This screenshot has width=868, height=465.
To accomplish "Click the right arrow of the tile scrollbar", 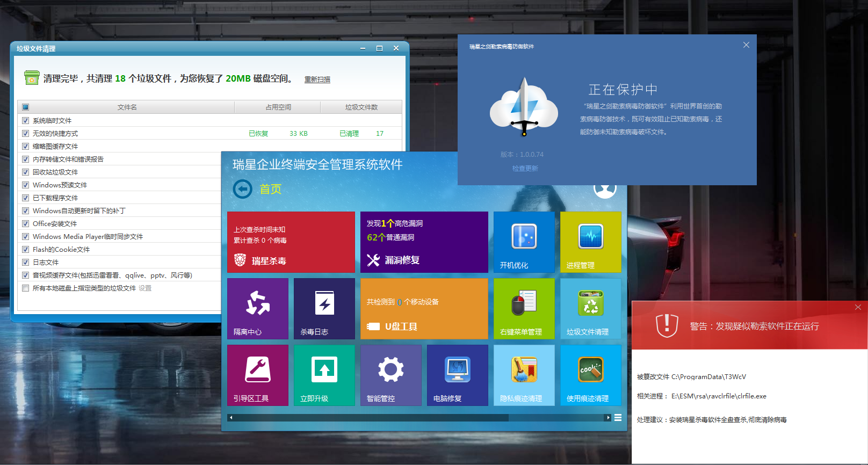I will (607, 418).
